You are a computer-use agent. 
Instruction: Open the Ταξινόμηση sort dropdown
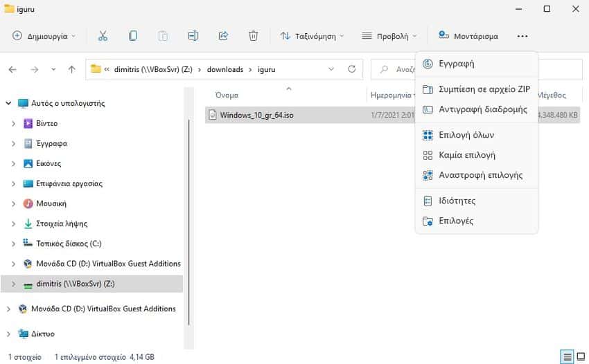[312, 36]
